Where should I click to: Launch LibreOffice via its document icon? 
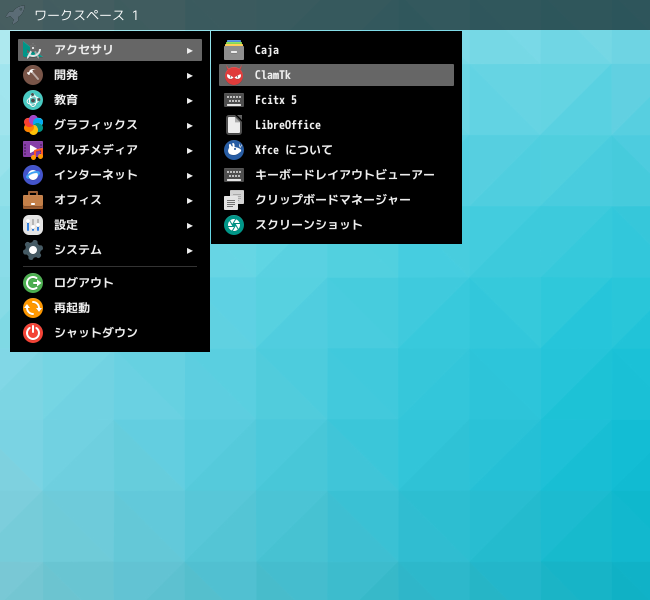234,125
